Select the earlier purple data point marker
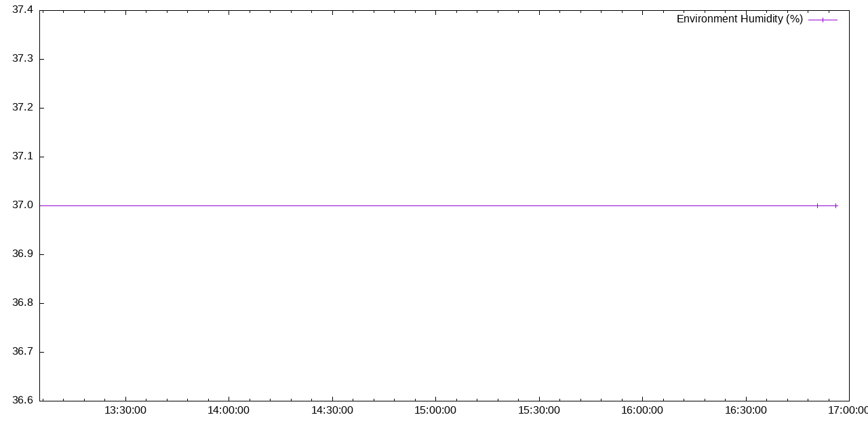This screenshot has width=868, height=434. (x=817, y=205)
